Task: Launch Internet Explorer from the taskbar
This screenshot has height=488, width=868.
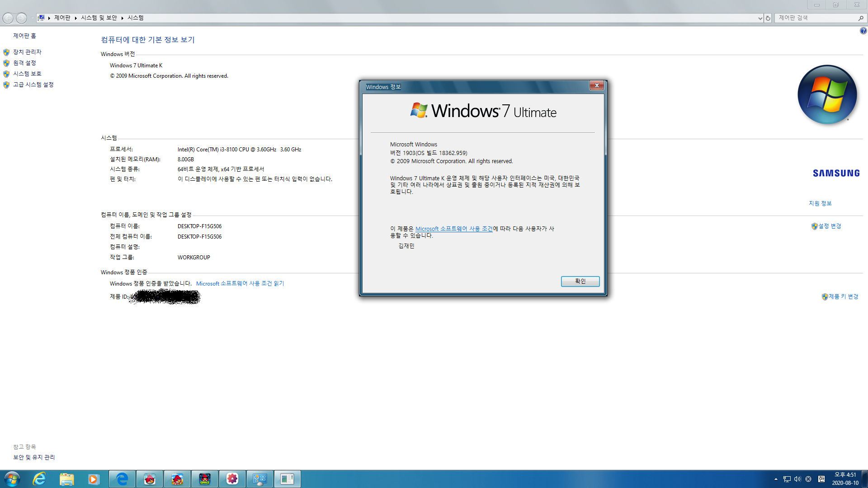Action: [40, 479]
